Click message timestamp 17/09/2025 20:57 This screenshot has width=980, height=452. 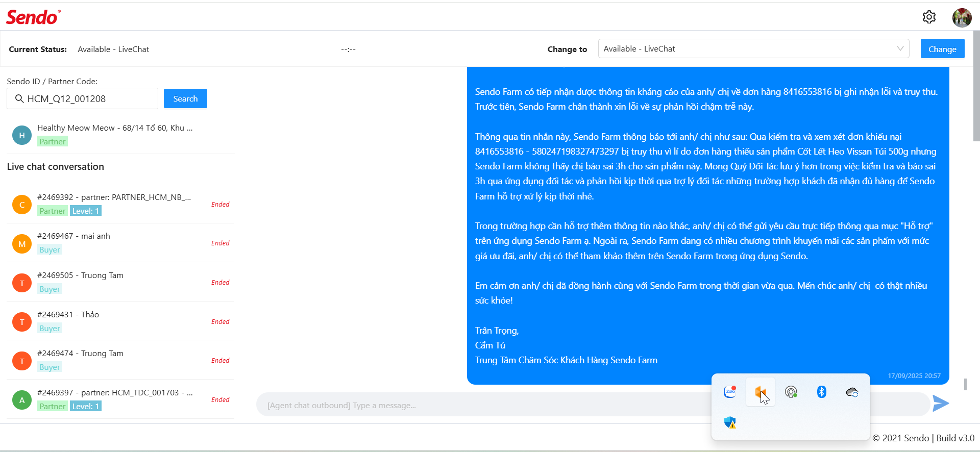point(914,375)
